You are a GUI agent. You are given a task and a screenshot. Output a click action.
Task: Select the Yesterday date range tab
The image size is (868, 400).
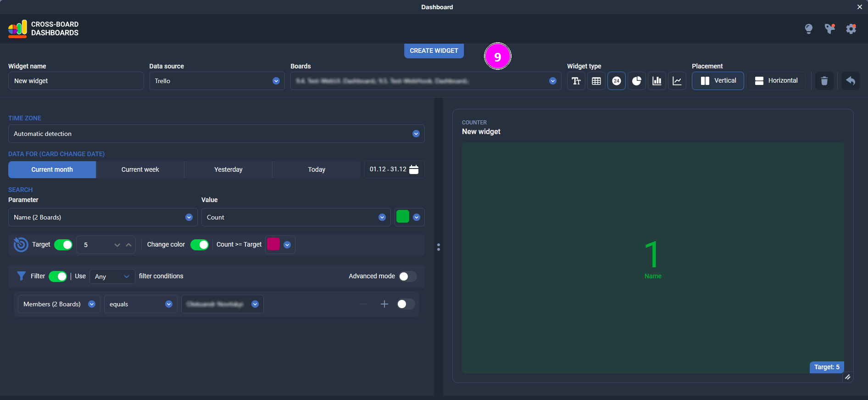click(228, 169)
